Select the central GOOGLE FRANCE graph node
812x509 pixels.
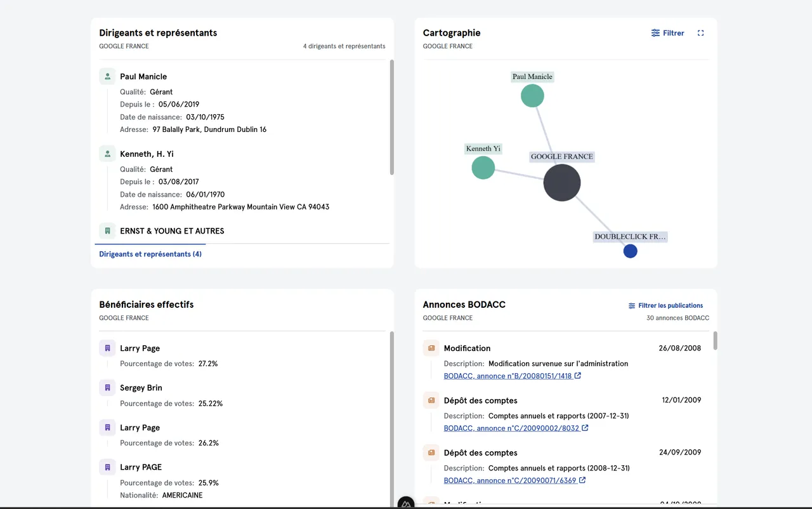coord(562,183)
